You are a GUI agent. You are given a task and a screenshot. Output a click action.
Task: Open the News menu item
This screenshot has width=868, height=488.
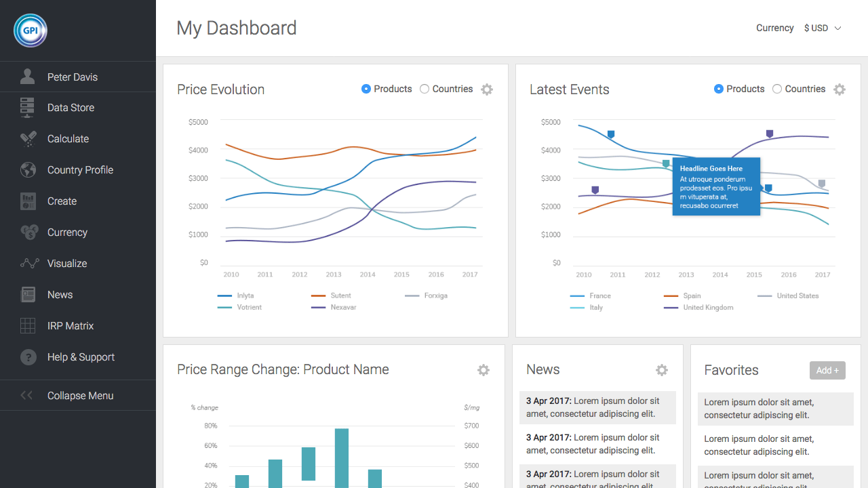pyautogui.click(x=60, y=295)
